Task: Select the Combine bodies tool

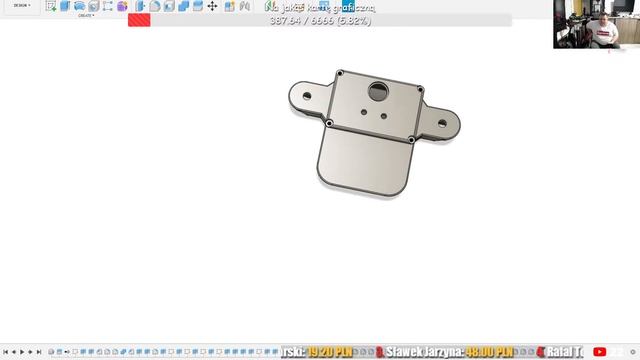Action: [184, 6]
